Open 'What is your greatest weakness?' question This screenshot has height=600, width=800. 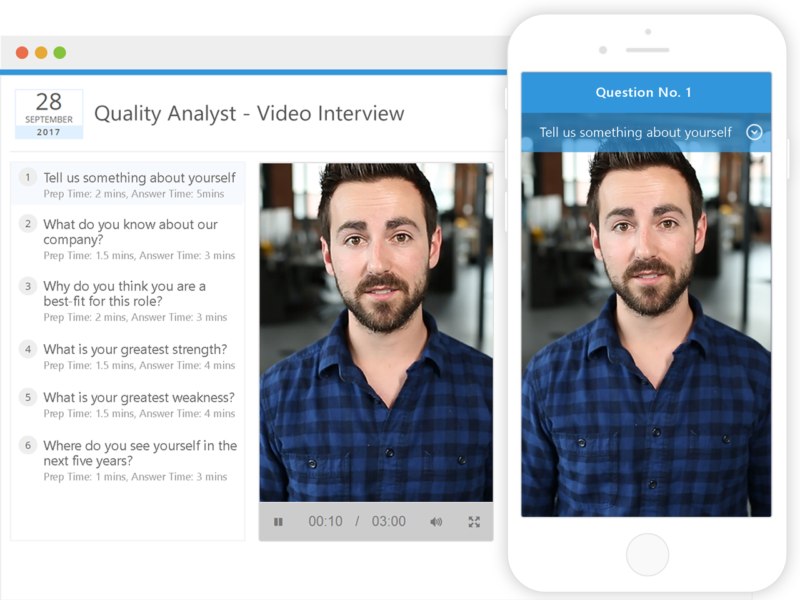pyautogui.click(x=139, y=397)
